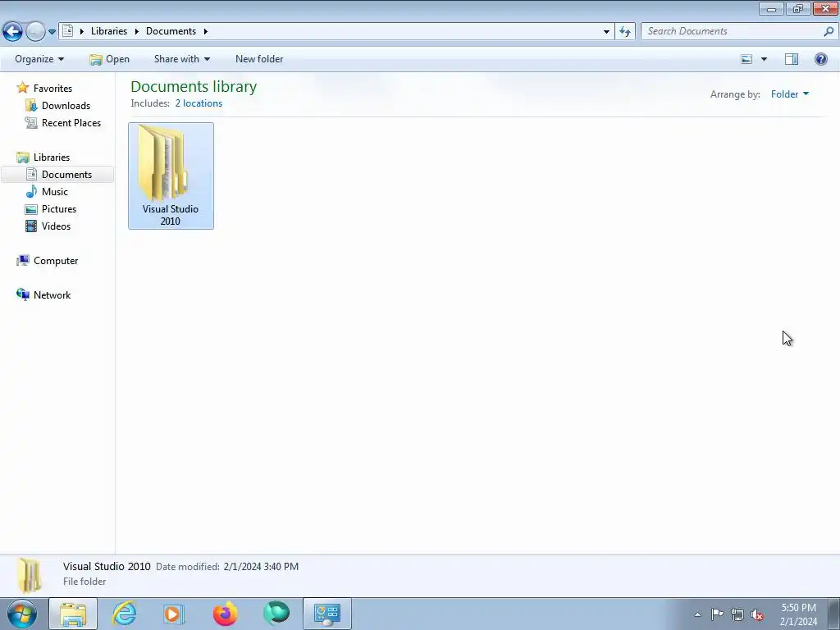The image size is (840, 630).
Task: Click the Recent Places icon
Action: click(31, 123)
